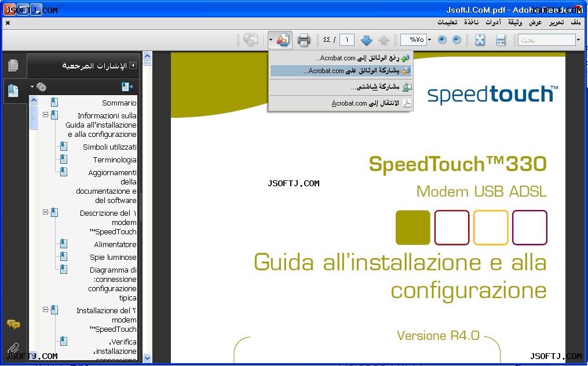588x366 pixels.
Task: Select الانتقال إلى Acrobat.com menu entry
Action: pyautogui.click(x=341, y=103)
